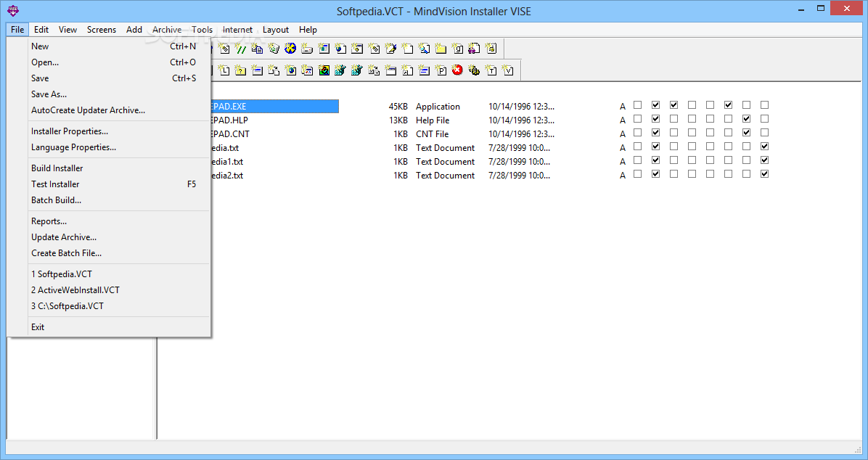Click the purple vehicle document toolbar icon
This screenshot has height=460, width=868.
(x=474, y=49)
